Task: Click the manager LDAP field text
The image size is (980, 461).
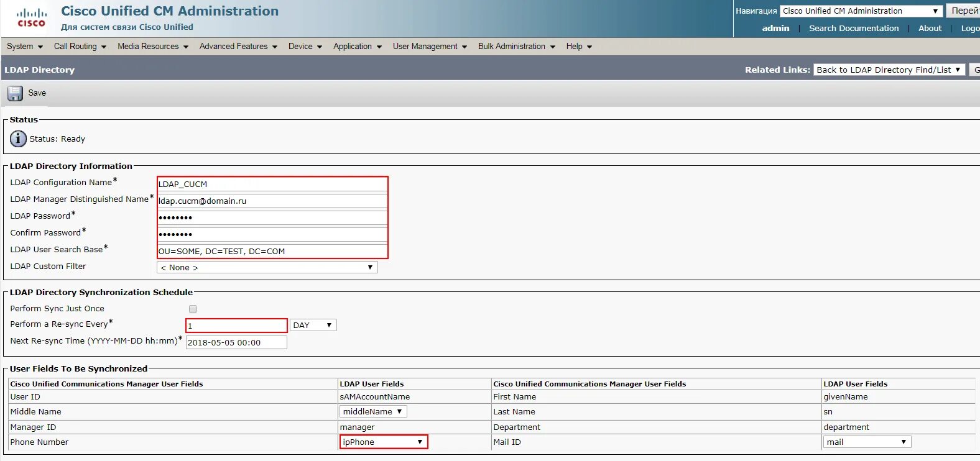Action: [x=357, y=427]
